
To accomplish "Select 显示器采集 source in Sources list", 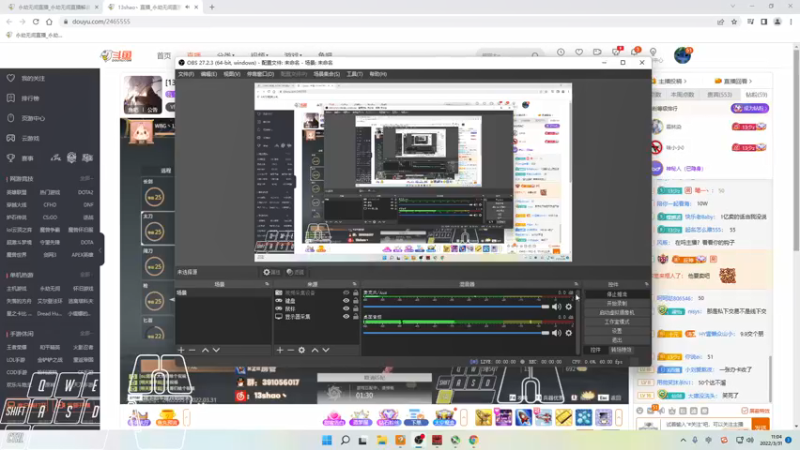I will click(297, 317).
